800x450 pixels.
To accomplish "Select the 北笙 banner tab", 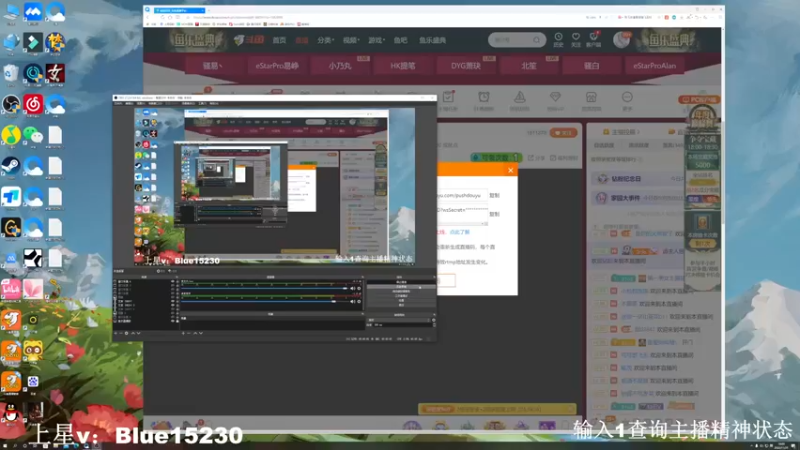I will 529,66.
